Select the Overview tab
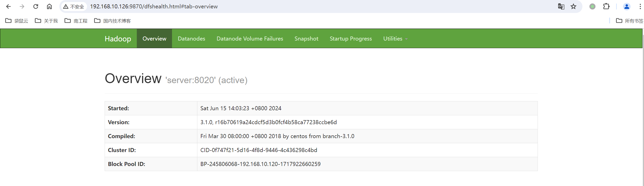The image size is (644, 186). coord(154,39)
